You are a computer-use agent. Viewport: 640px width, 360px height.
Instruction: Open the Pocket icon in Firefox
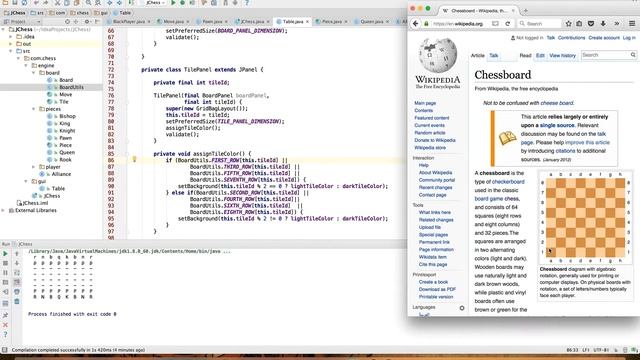tap(591, 24)
